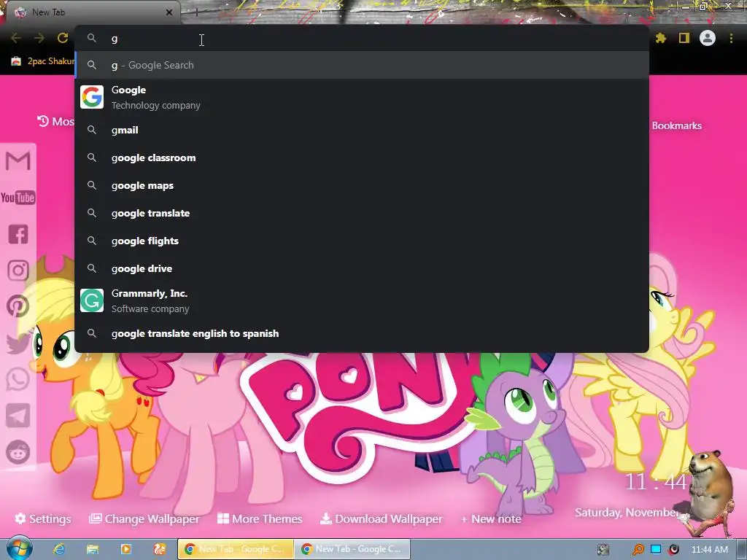Choose the 'g - Google Search' suggestion

point(362,65)
